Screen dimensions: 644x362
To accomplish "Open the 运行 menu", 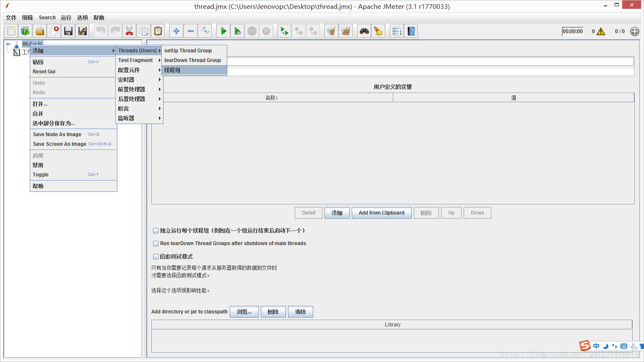I will click(66, 18).
